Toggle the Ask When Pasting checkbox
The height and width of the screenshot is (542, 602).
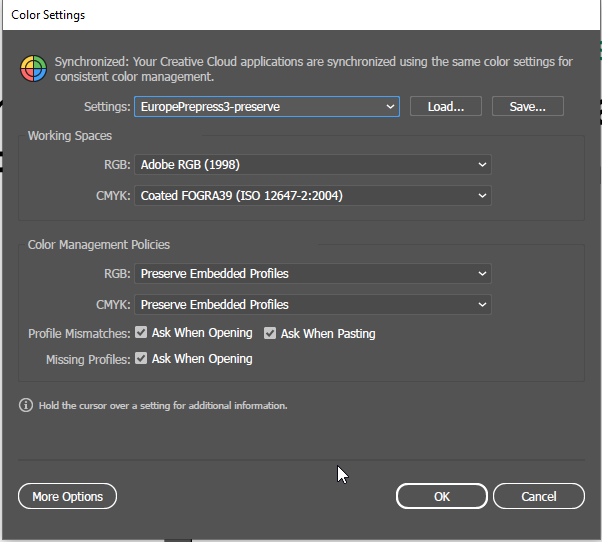(270, 333)
